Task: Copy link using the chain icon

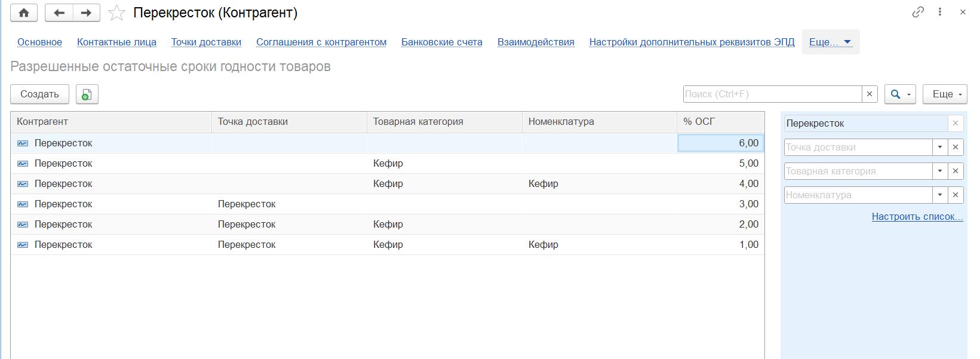Action: coord(918,12)
